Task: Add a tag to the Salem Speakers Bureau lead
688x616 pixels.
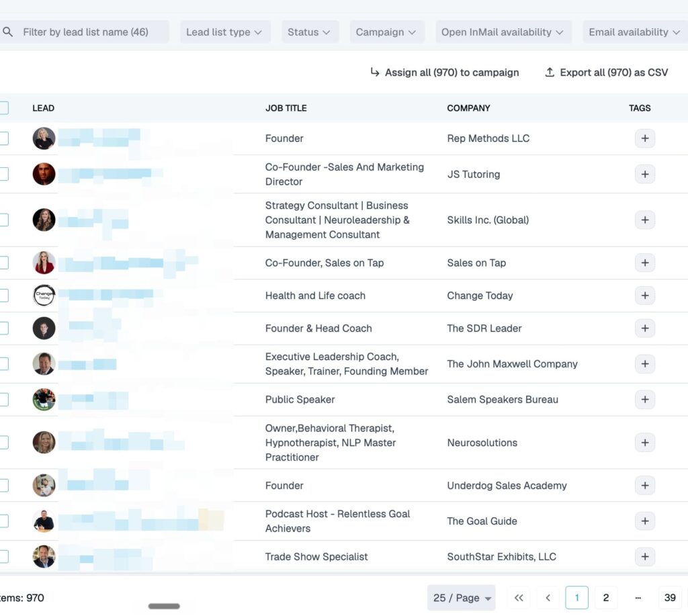Action: pos(644,399)
